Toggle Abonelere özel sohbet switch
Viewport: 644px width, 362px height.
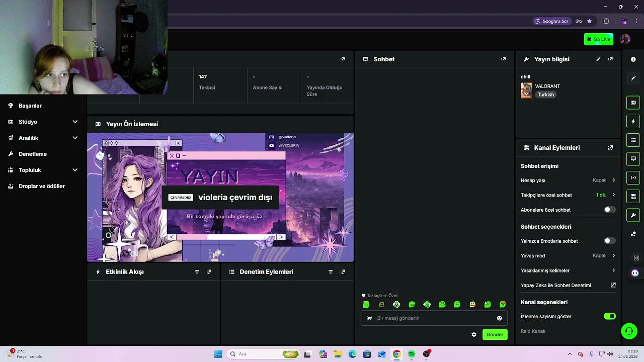[609, 210]
